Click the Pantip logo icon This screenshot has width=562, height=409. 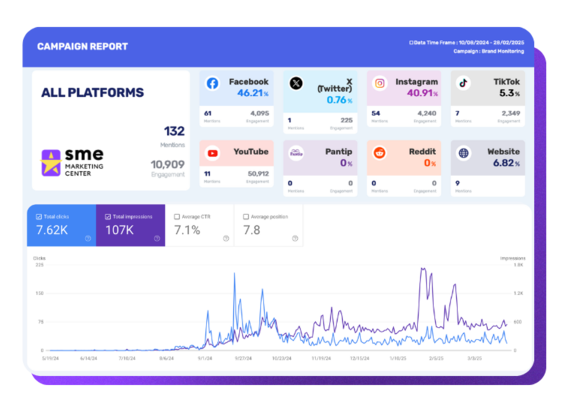(296, 153)
